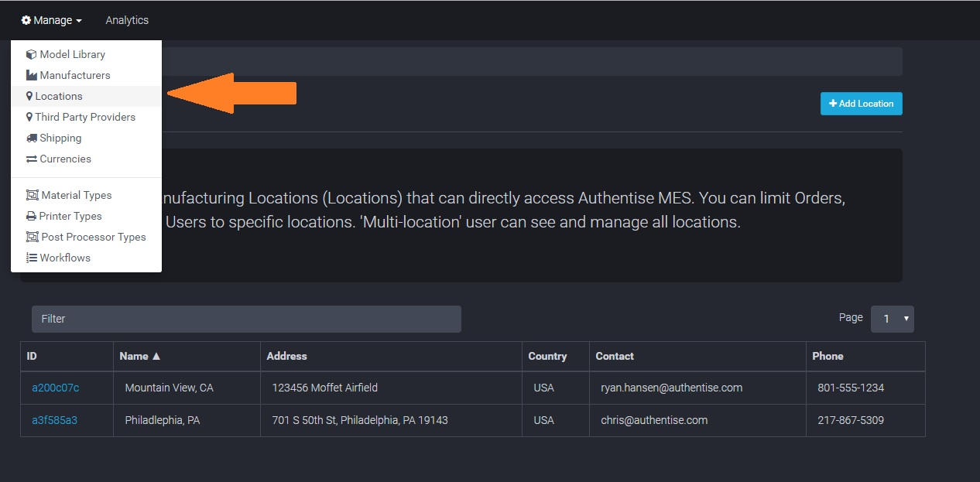Click the map pin icon beside Locations
Image resolution: width=980 pixels, height=482 pixels.
coord(29,96)
